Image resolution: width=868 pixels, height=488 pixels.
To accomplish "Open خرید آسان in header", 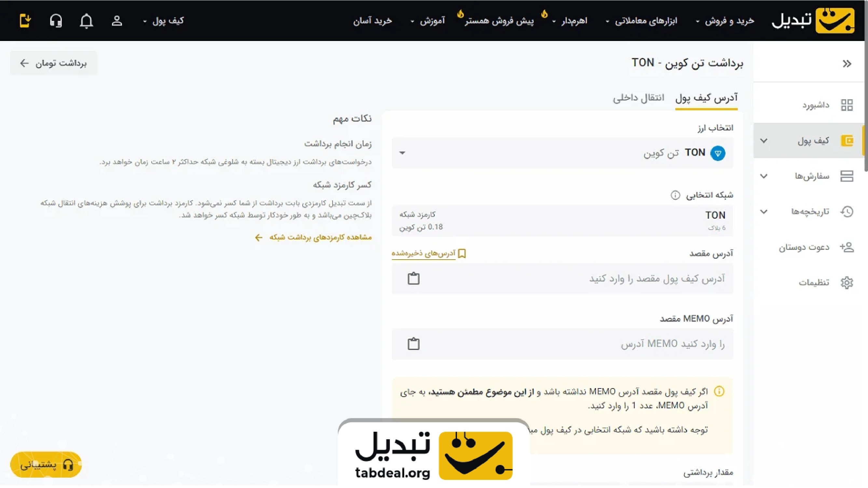I will tap(373, 21).
